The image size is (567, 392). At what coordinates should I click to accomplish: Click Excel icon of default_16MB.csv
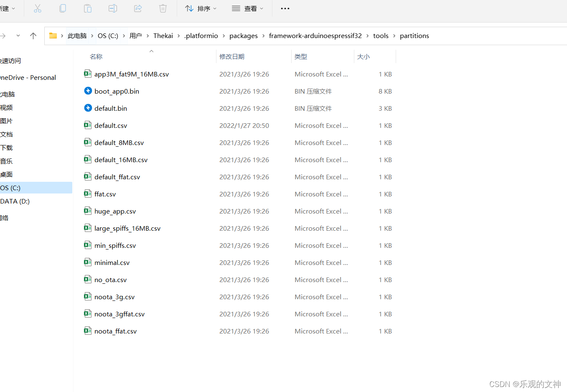[88, 160]
